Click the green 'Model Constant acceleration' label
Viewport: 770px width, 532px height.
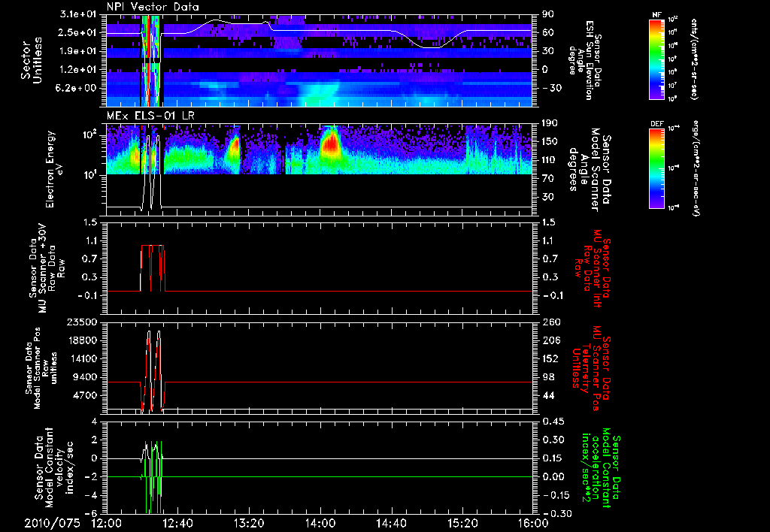pos(602,469)
